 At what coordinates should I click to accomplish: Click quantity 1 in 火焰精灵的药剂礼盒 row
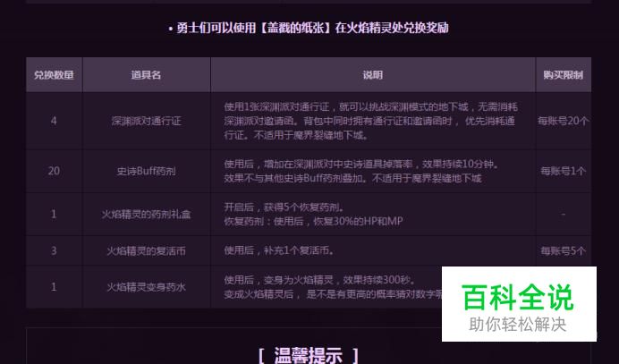point(54,214)
